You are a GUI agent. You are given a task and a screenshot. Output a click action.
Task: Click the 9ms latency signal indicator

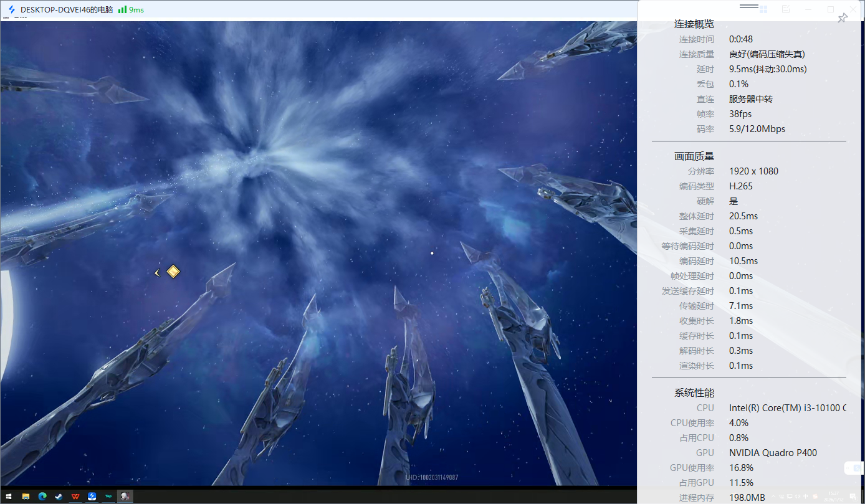[x=131, y=10]
